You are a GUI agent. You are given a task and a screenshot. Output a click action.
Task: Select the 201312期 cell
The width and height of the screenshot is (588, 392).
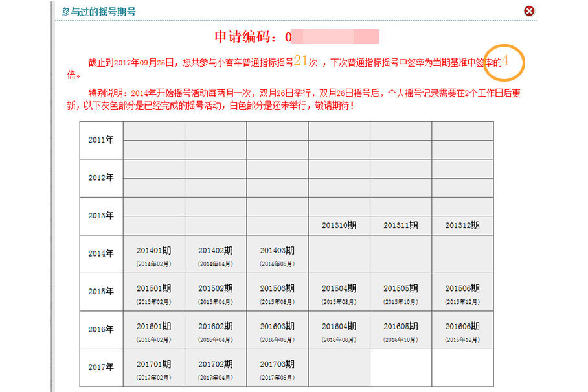(462, 225)
